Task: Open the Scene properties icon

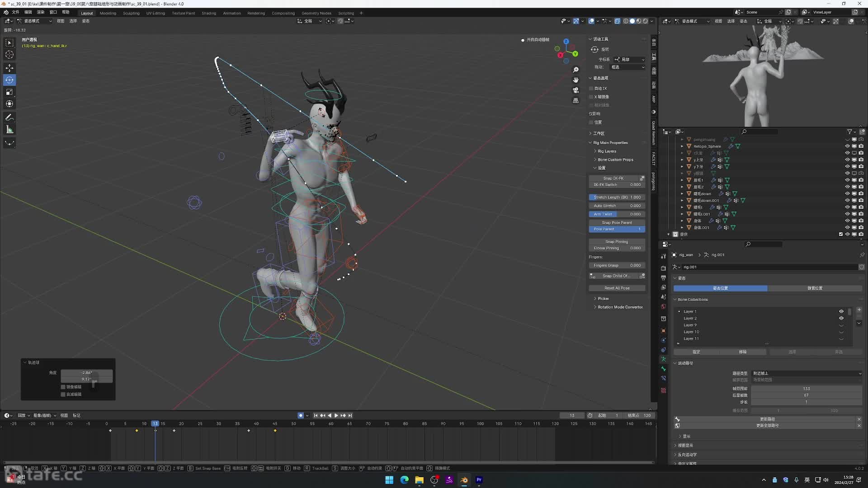Action: (x=663, y=297)
